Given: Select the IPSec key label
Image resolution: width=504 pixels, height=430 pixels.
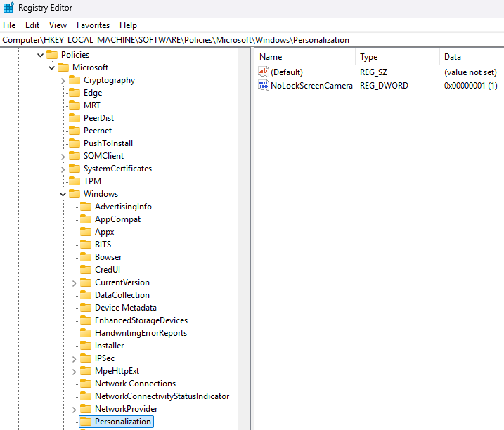Looking at the screenshot, I should [105, 358].
